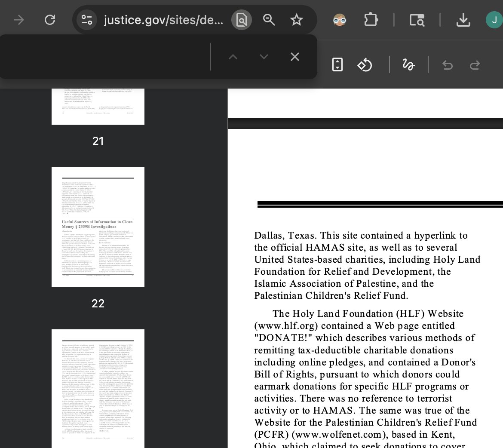Image resolution: width=503 pixels, height=448 pixels.
Task: Click the justice.gov address bar URL
Action: [163, 20]
